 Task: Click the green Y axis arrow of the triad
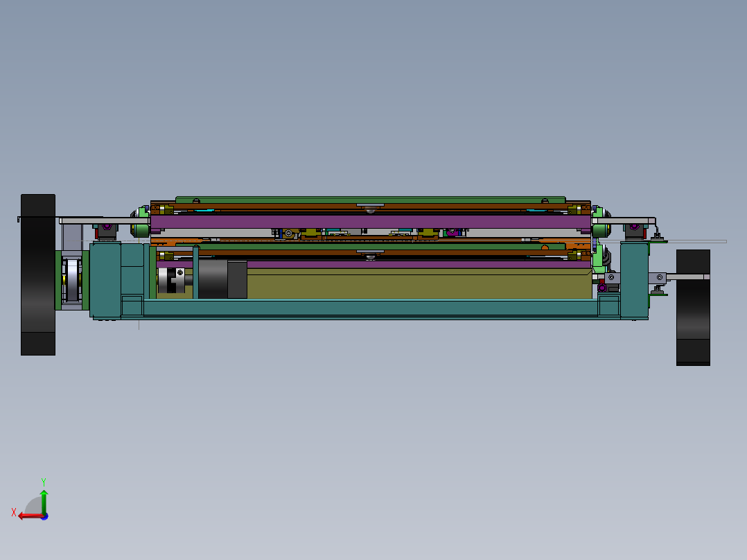pyautogui.click(x=44, y=501)
